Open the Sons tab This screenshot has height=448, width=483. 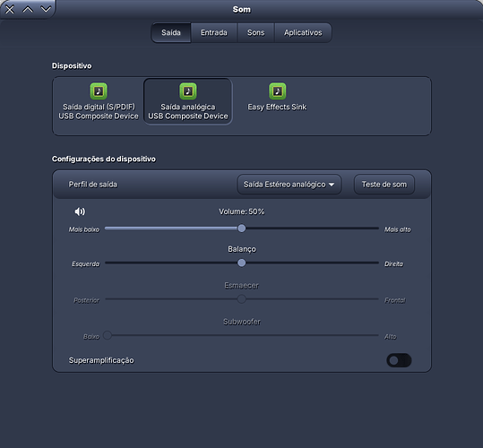coord(255,32)
